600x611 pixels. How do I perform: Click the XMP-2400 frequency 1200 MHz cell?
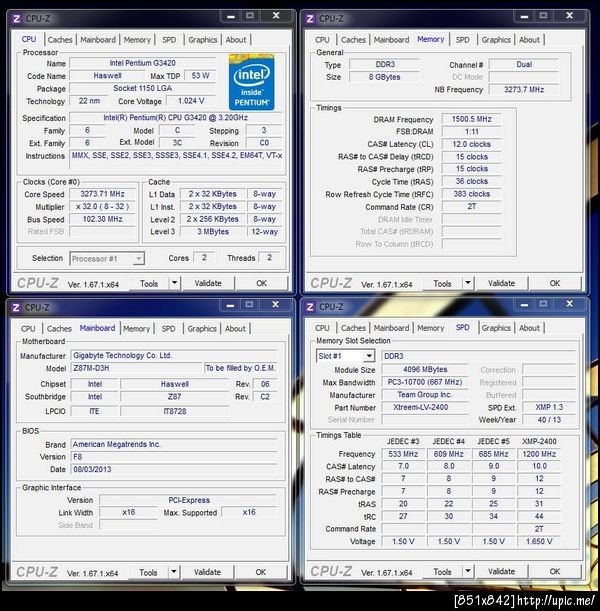tap(539, 454)
